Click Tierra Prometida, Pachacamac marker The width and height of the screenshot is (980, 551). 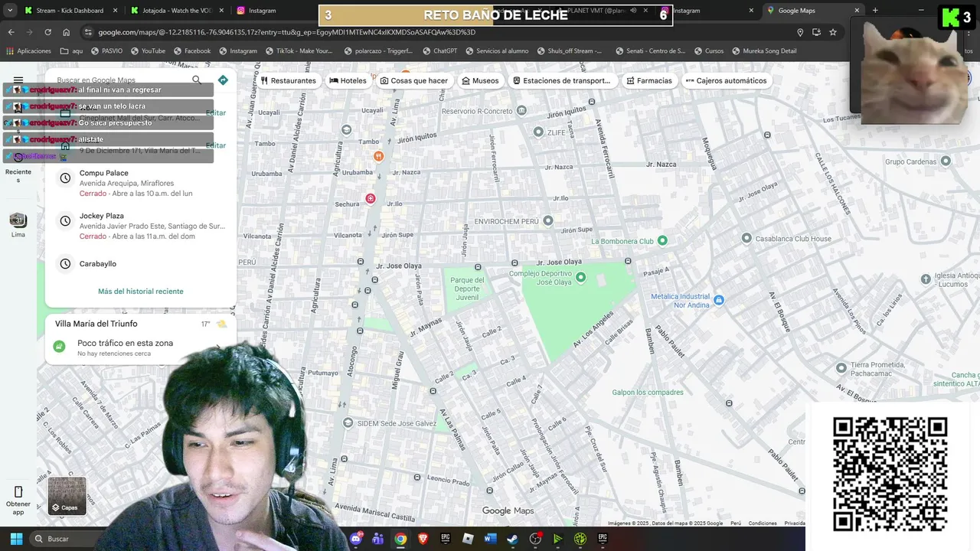pos(841,368)
